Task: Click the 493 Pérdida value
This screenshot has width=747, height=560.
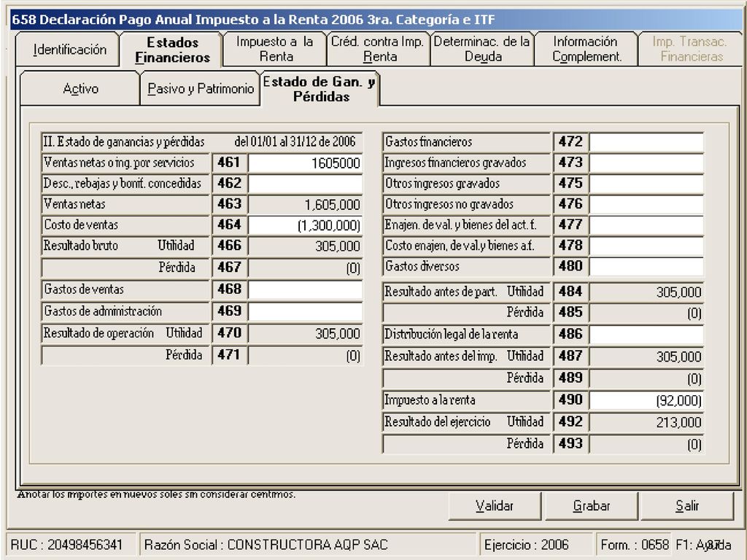Action: (646, 444)
